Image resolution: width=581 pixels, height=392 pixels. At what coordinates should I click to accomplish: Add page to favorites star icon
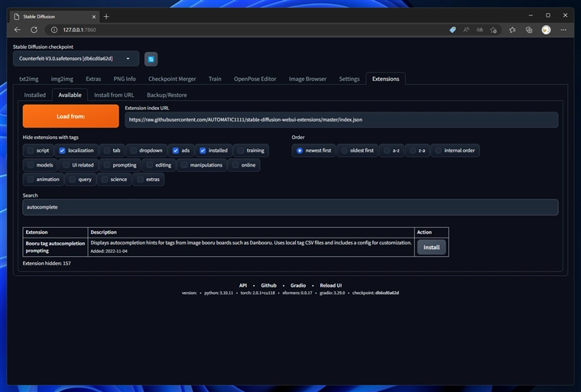(x=493, y=30)
